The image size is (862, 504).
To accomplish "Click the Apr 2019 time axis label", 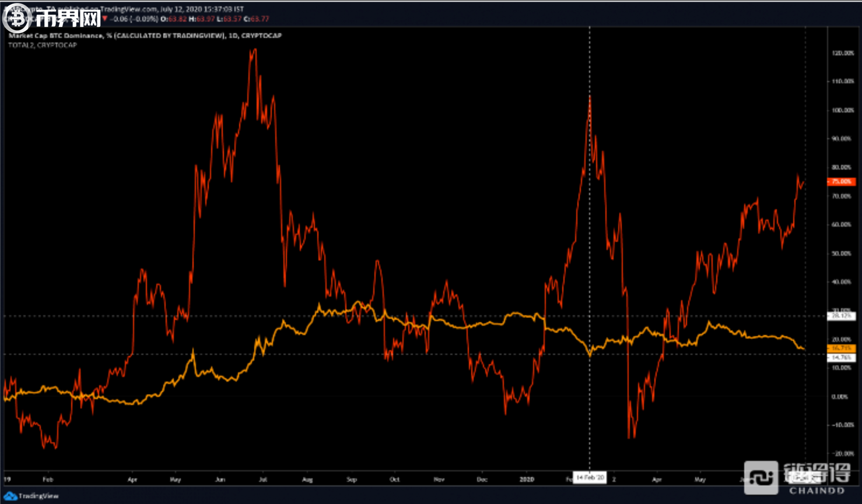I will (132, 480).
